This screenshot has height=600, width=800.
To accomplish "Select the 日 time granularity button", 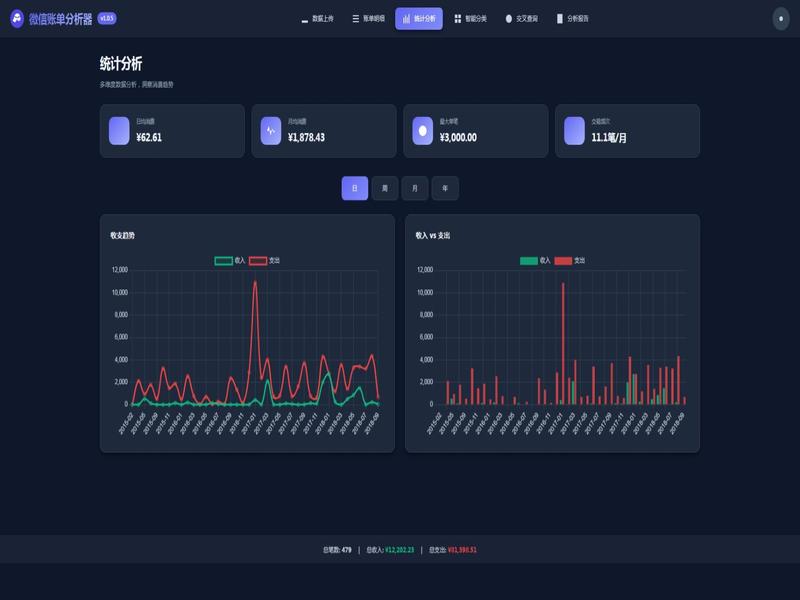I will pos(355,188).
